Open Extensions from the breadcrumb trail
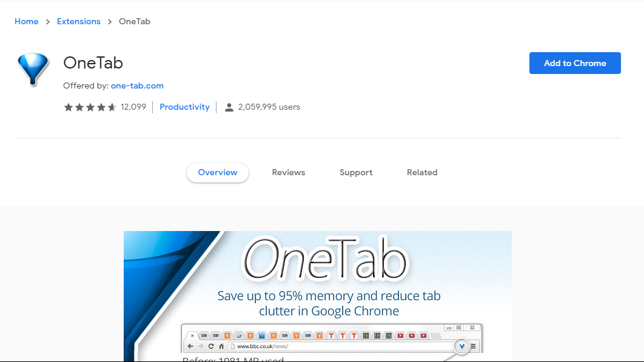This screenshot has height=362, width=644. click(78, 21)
